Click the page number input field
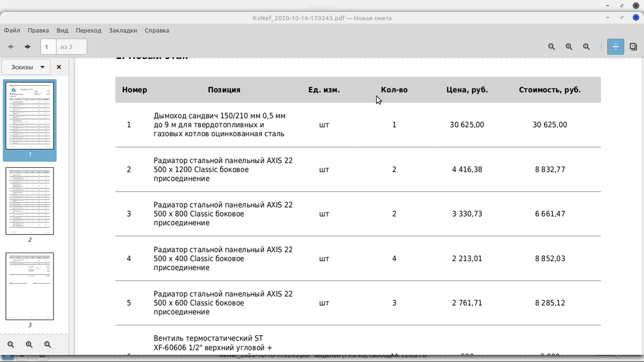The width and height of the screenshot is (644, 362). pyautogui.click(x=48, y=47)
